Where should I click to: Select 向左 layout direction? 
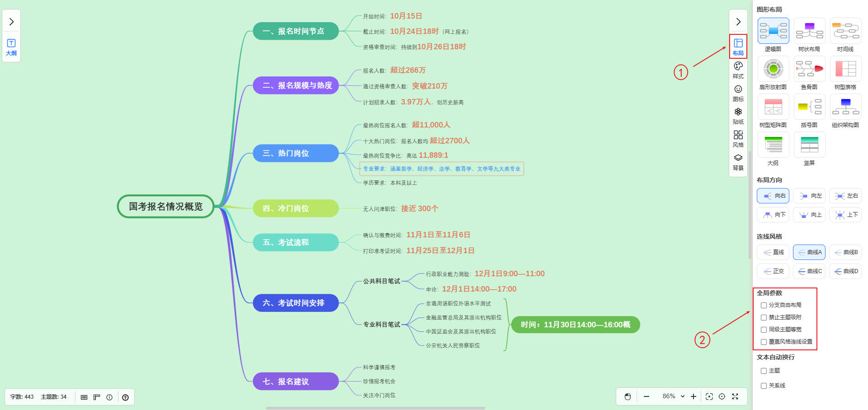click(x=809, y=196)
